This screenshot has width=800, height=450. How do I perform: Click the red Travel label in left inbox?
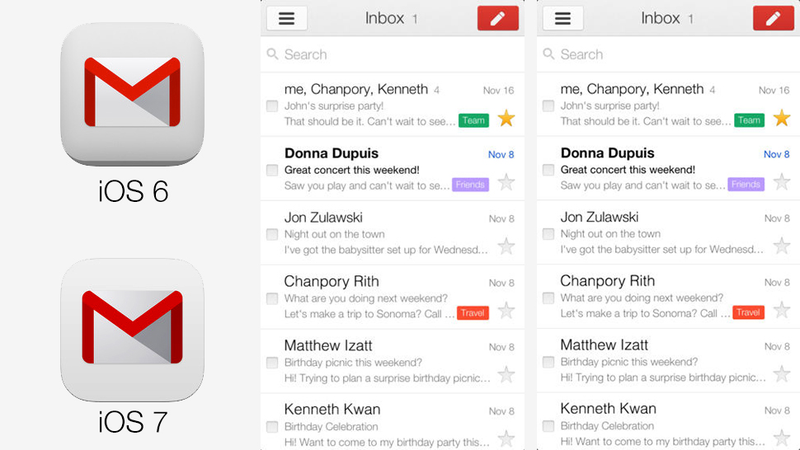point(472,313)
